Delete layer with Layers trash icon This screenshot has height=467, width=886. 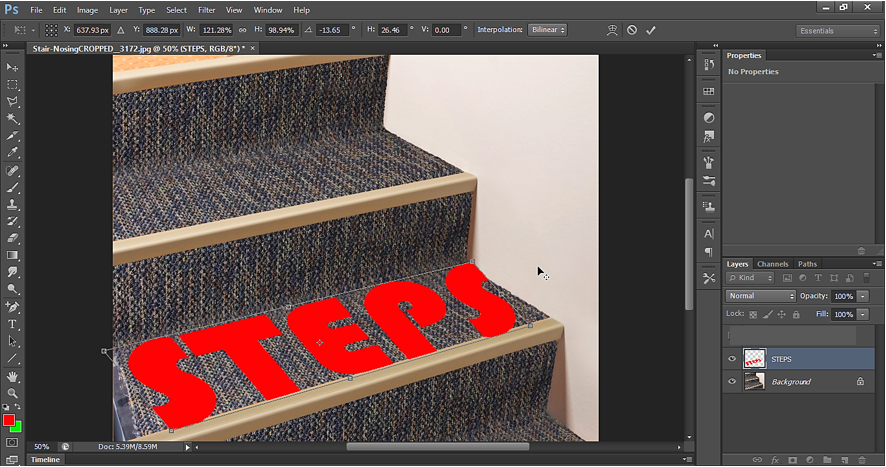click(x=862, y=460)
